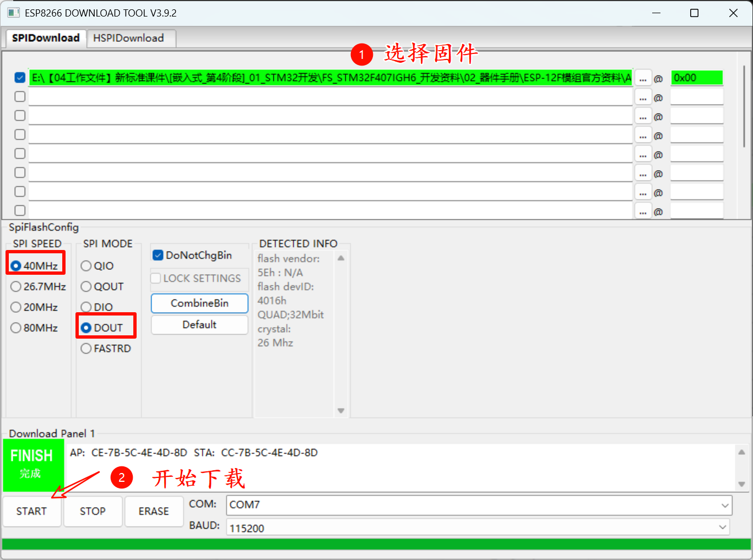Choose DIO SPI mode
This screenshot has height=560, width=753.
[x=97, y=307]
